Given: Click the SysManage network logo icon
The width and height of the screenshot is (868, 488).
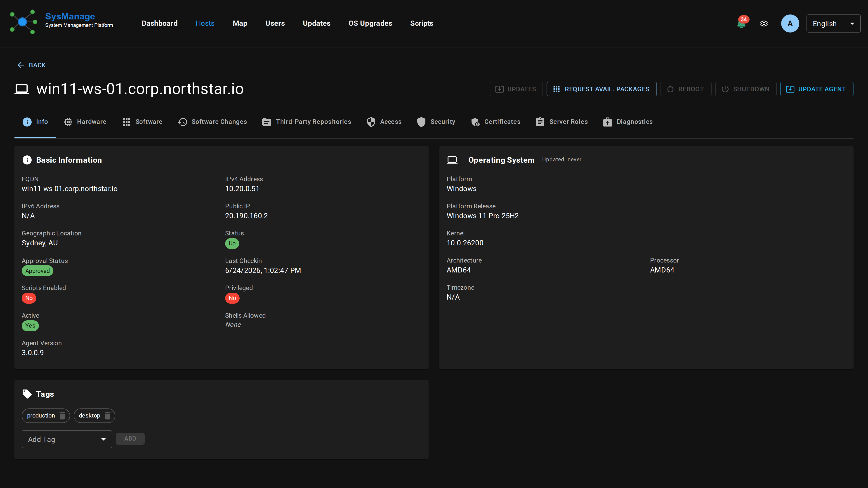Looking at the screenshot, I should (23, 22).
